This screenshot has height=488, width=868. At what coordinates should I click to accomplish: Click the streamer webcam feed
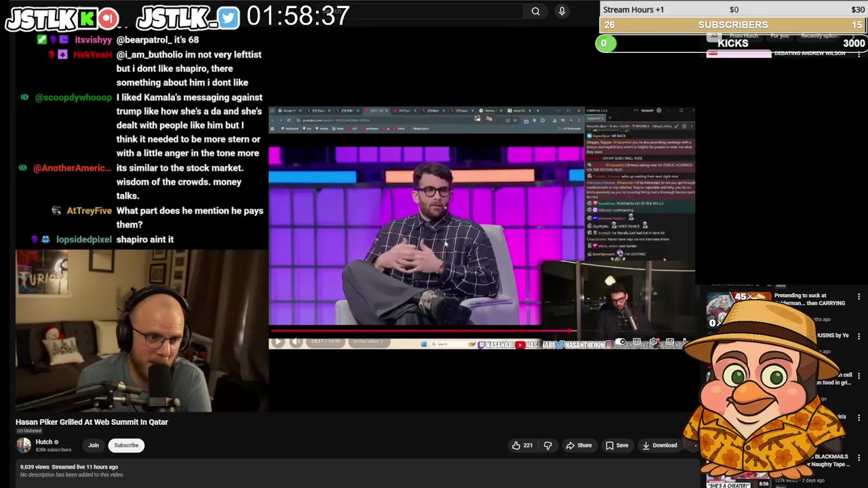coord(142,331)
